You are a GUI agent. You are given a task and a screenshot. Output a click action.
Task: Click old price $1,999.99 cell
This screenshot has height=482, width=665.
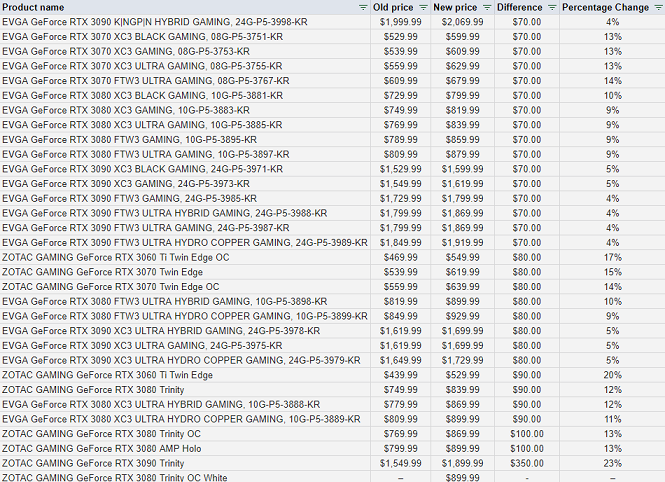click(x=400, y=22)
